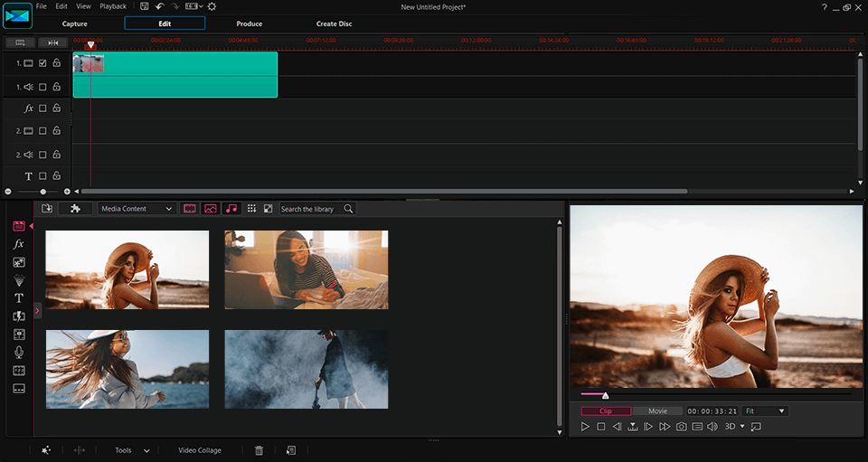Open the Particle Room icon
The width and height of the screenshot is (868, 462).
click(19, 280)
